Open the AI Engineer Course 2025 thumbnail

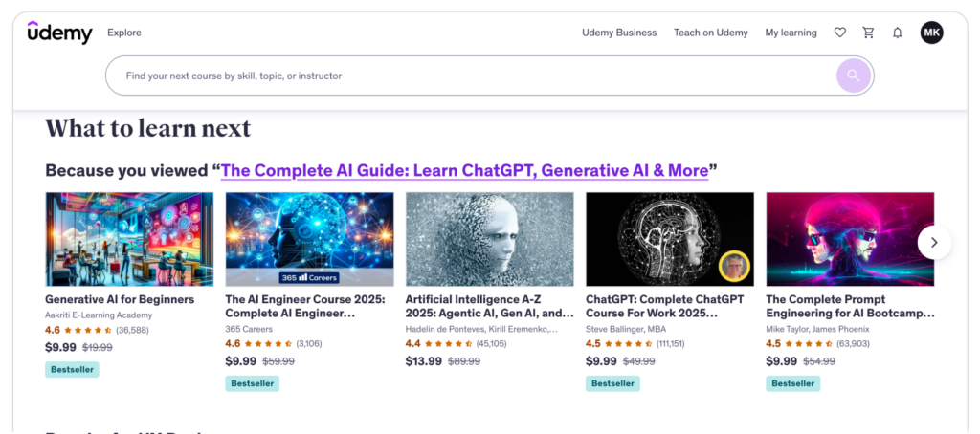[309, 239]
